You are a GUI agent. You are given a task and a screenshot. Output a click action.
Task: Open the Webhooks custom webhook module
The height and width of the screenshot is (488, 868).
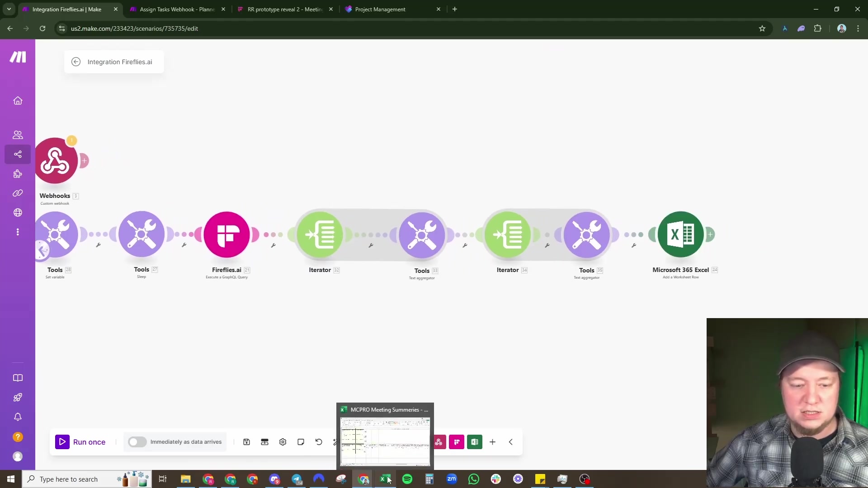[55, 161]
